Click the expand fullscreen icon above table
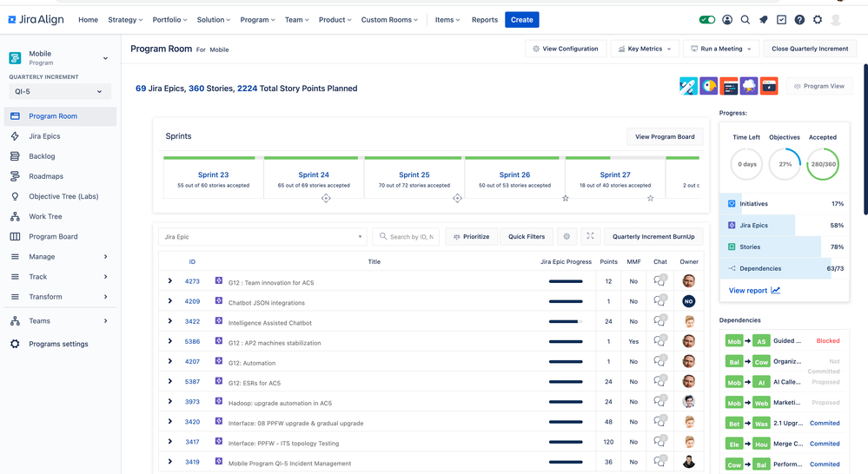Image resolution: width=868 pixels, height=474 pixels. click(591, 236)
